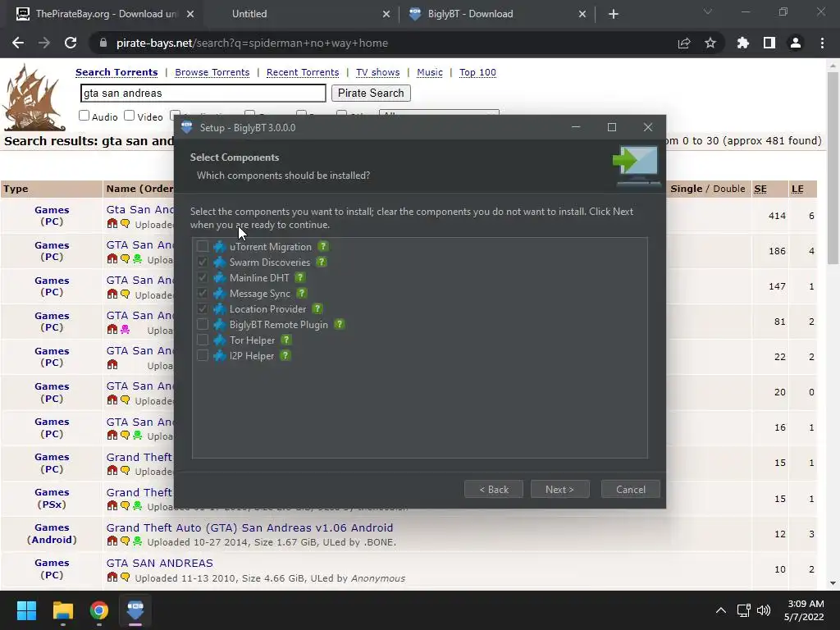
Task: Open the volume control in system tray
Action: click(764, 610)
